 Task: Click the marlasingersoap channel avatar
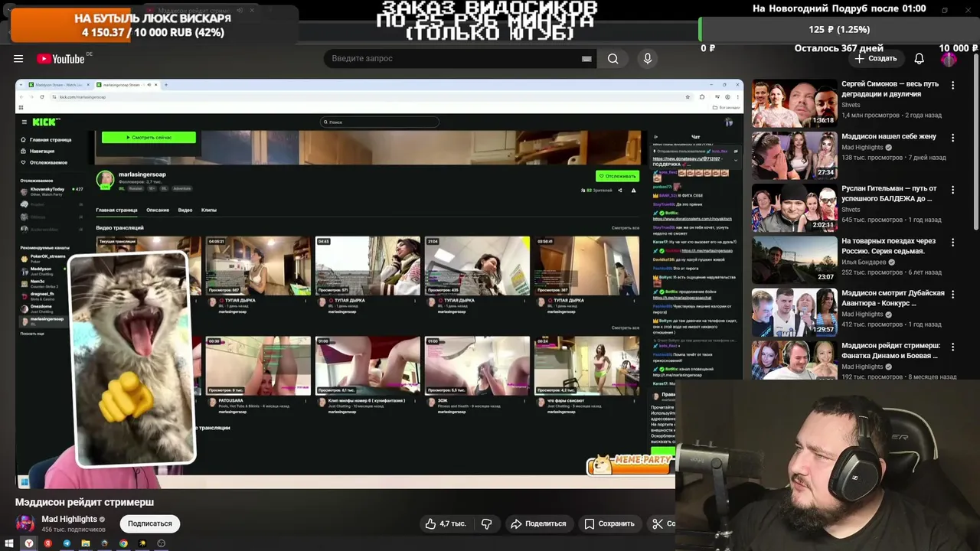point(105,180)
